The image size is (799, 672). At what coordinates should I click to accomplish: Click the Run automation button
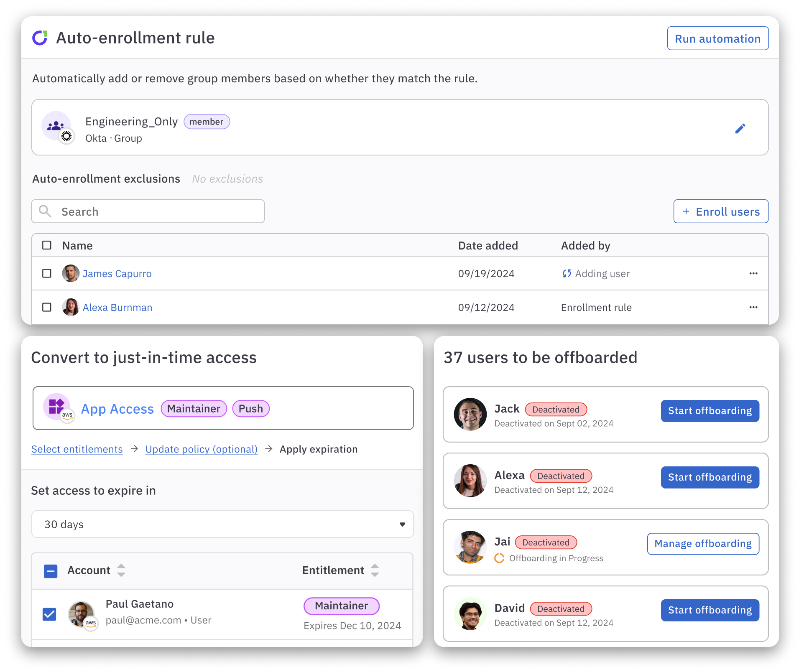[x=717, y=38]
